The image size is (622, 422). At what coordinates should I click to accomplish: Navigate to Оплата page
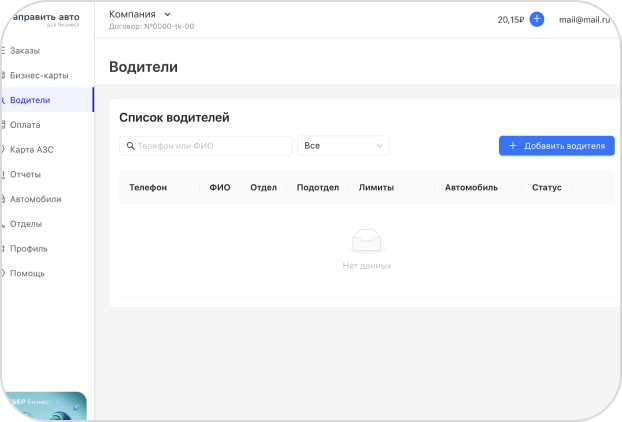tap(25, 125)
